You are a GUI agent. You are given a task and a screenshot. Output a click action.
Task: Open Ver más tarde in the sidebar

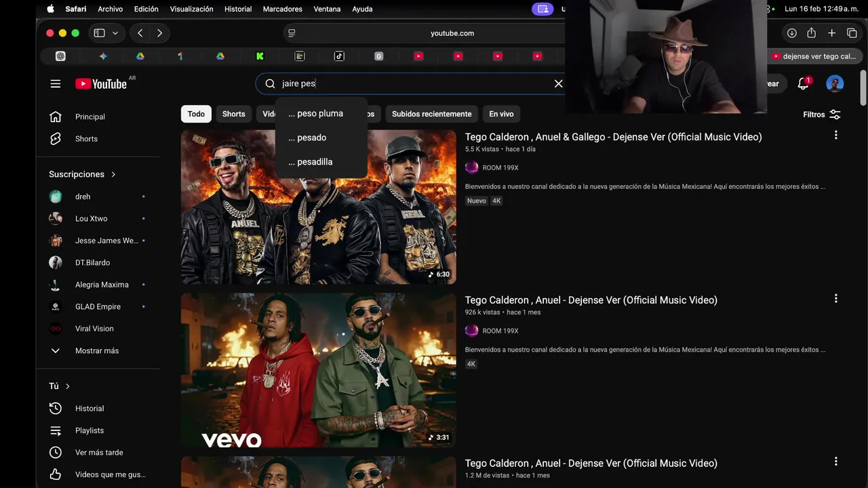(x=99, y=452)
